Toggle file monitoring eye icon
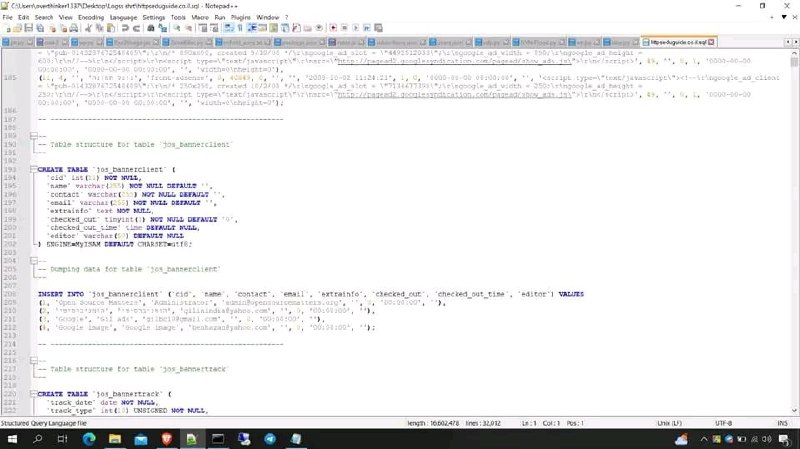Screen dimensions: 800x449 (319, 28)
